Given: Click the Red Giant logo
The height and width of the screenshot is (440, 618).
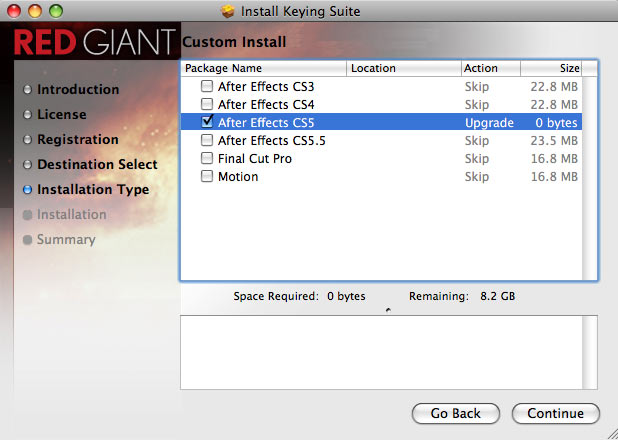Looking at the screenshot, I should point(95,41).
